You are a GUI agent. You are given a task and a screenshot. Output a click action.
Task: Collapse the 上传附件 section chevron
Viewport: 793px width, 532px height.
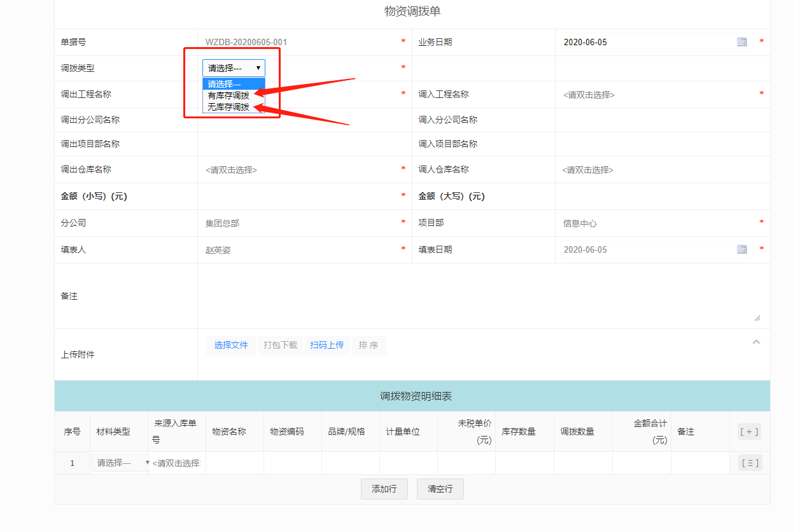[756, 342]
